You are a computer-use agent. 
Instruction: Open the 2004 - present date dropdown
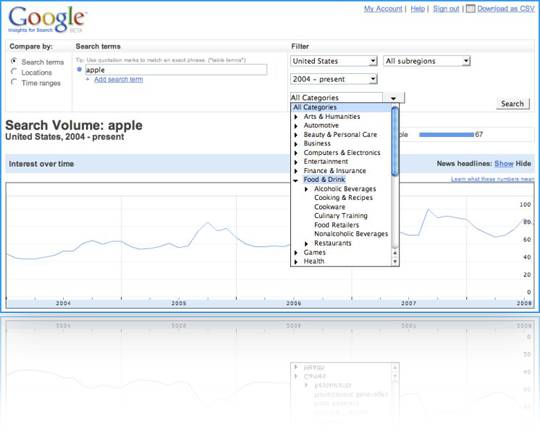(334, 79)
